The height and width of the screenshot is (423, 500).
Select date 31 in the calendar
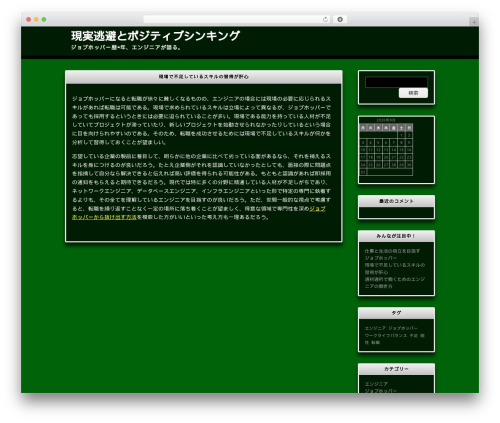point(363,172)
